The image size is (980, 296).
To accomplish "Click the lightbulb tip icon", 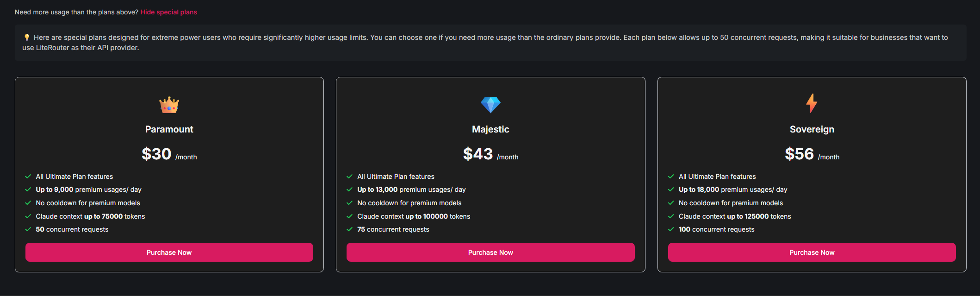I will [x=27, y=38].
